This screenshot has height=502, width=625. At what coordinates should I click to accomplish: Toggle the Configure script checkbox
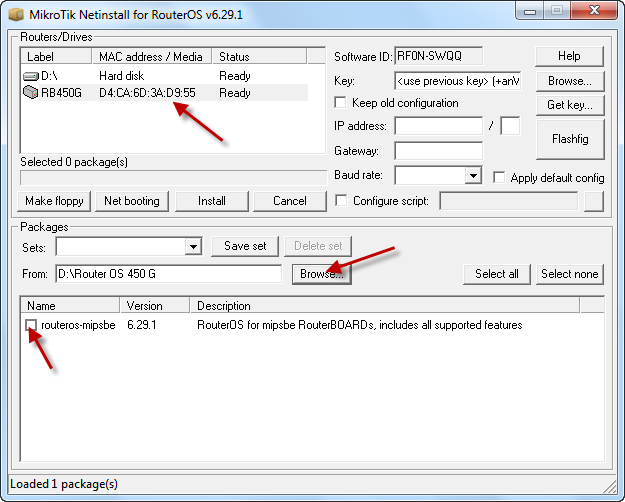[341, 200]
